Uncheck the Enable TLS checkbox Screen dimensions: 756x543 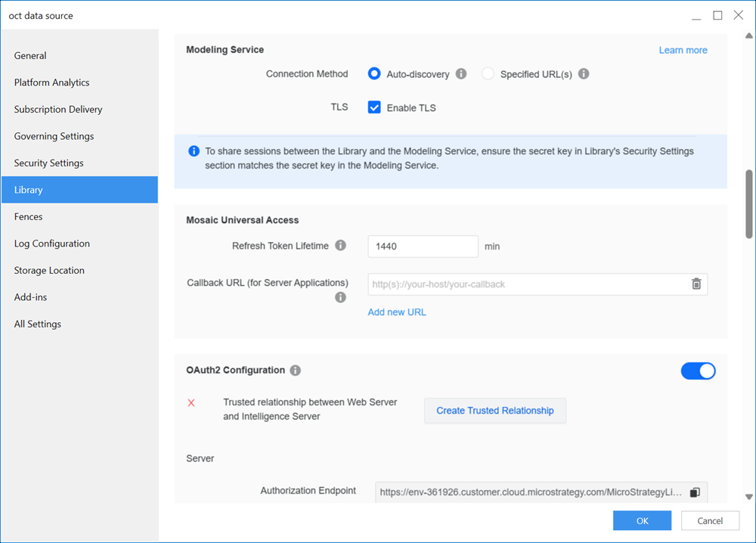374,107
